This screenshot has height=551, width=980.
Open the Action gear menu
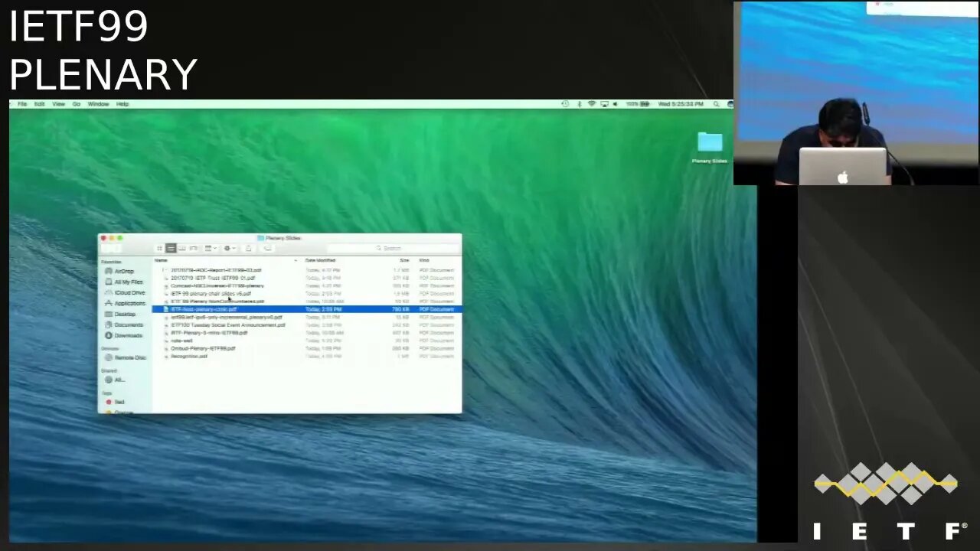228,248
